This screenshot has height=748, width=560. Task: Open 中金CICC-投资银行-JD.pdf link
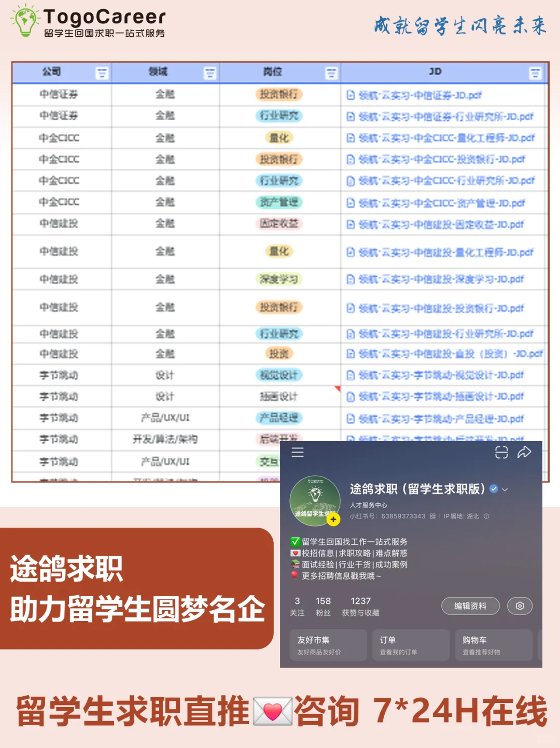442,159
